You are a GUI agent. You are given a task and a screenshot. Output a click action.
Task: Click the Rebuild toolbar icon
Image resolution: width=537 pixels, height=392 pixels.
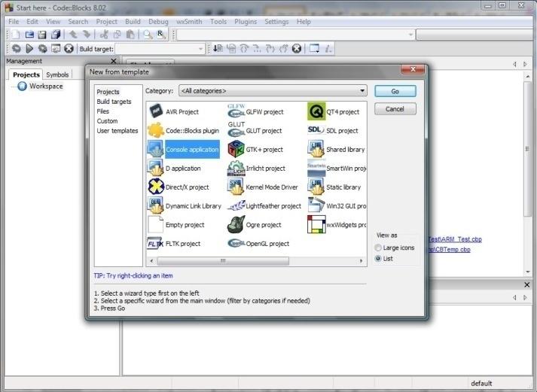[x=42, y=49]
